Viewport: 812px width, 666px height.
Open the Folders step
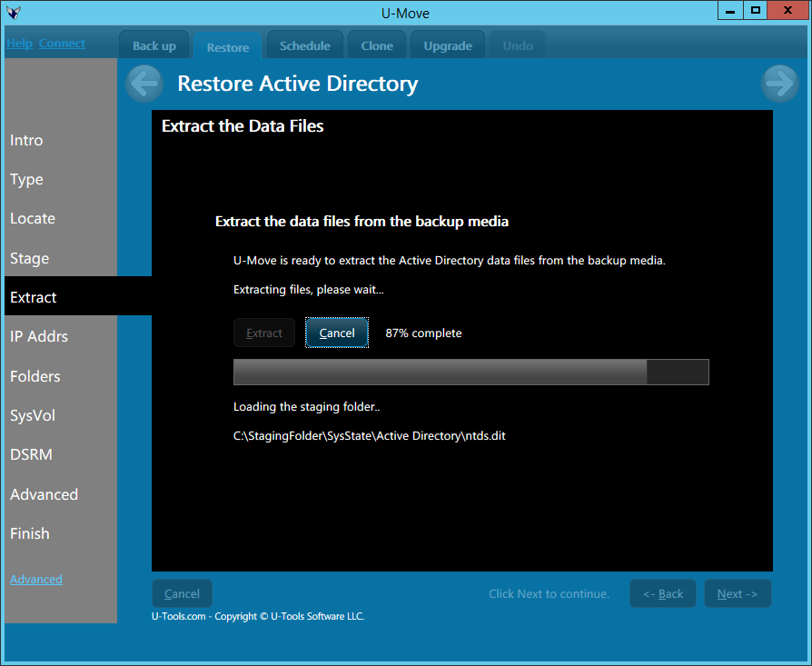point(35,376)
